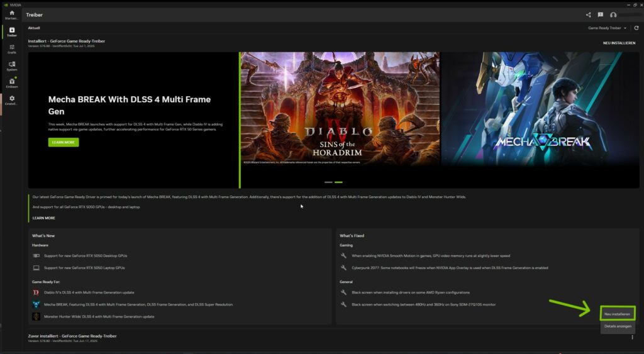Click 'Zuvor Installiert - GeForce Game Ready-Treiber' row
Screen dimensions: 644x354
point(72,336)
